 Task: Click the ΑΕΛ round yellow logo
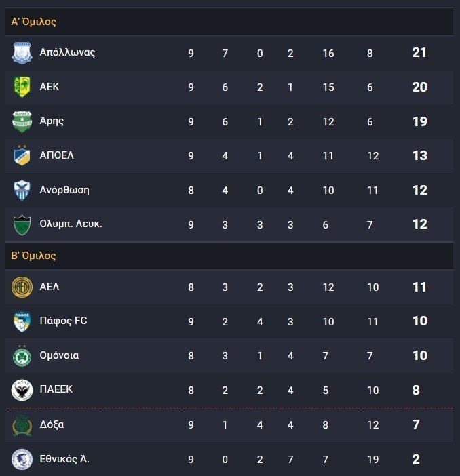(22, 287)
